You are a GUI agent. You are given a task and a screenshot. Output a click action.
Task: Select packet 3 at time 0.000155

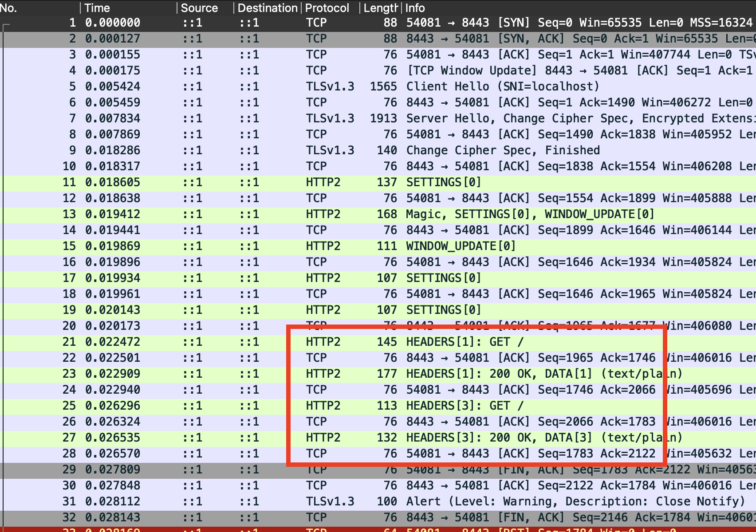click(378, 55)
